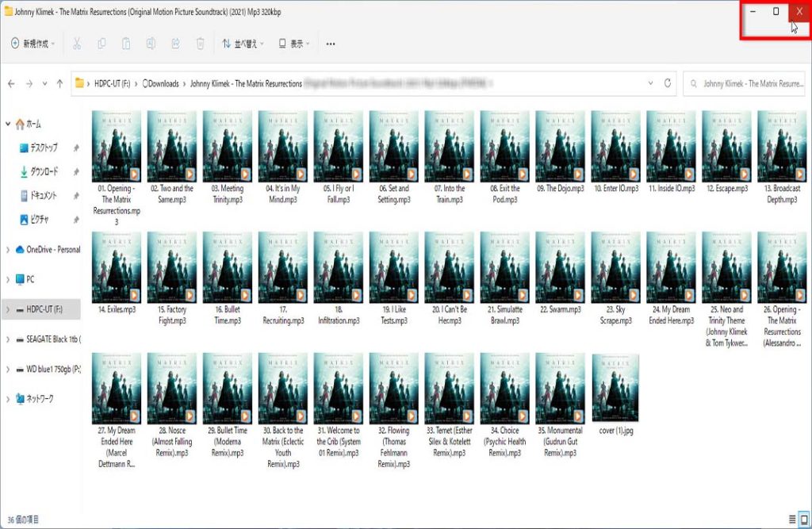Click the search box in the folder
812x529 pixels.
click(x=745, y=83)
